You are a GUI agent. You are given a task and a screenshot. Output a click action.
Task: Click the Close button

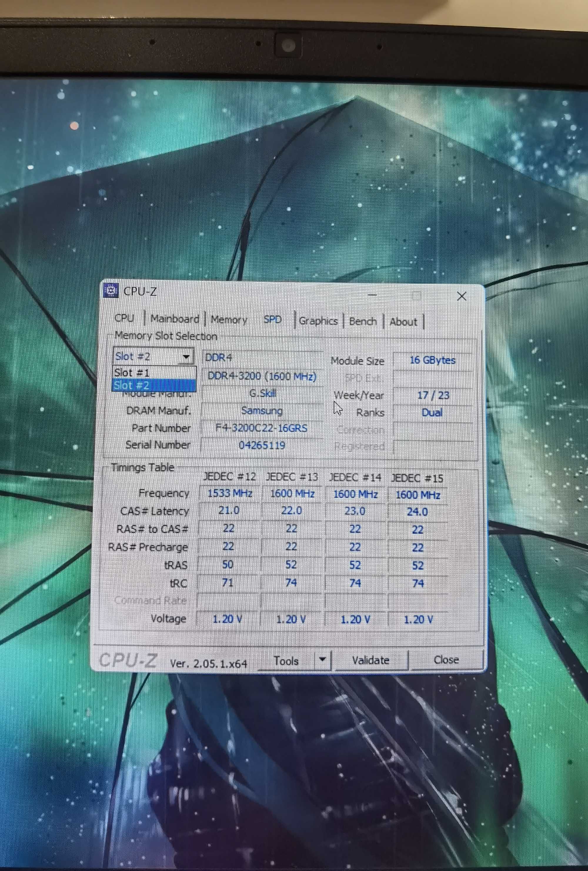tap(446, 660)
